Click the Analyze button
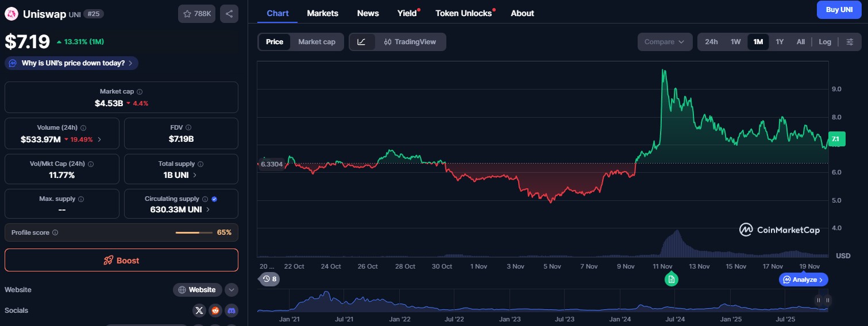Image resolution: width=868 pixels, height=326 pixels. point(804,280)
